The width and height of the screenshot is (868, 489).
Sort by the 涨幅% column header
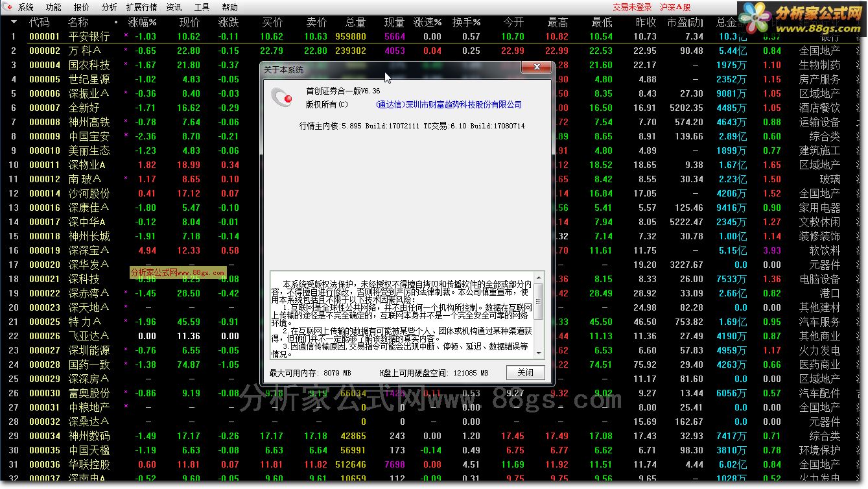143,22
